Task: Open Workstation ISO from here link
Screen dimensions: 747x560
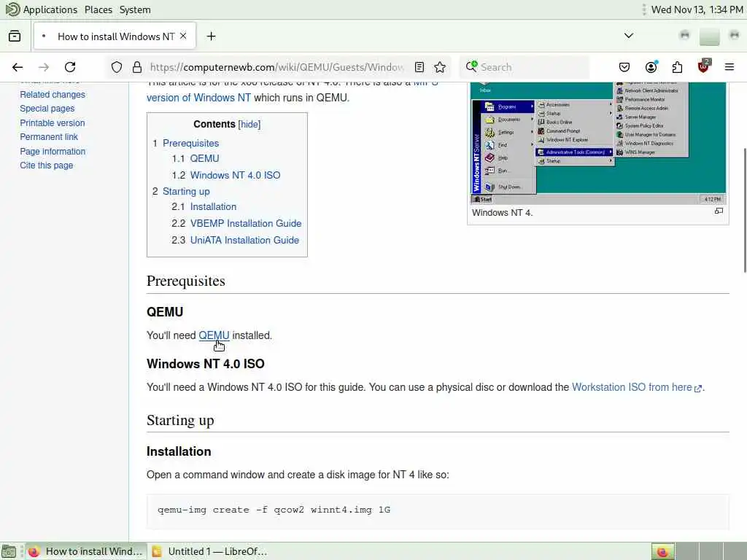Action: (636, 387)
